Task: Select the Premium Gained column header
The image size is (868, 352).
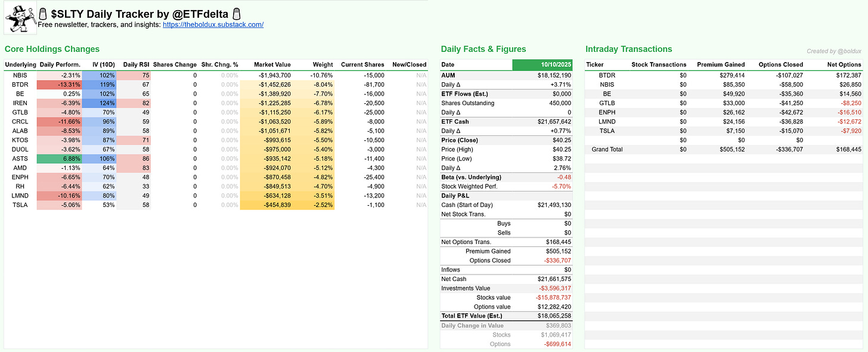Action: [721, 64]
